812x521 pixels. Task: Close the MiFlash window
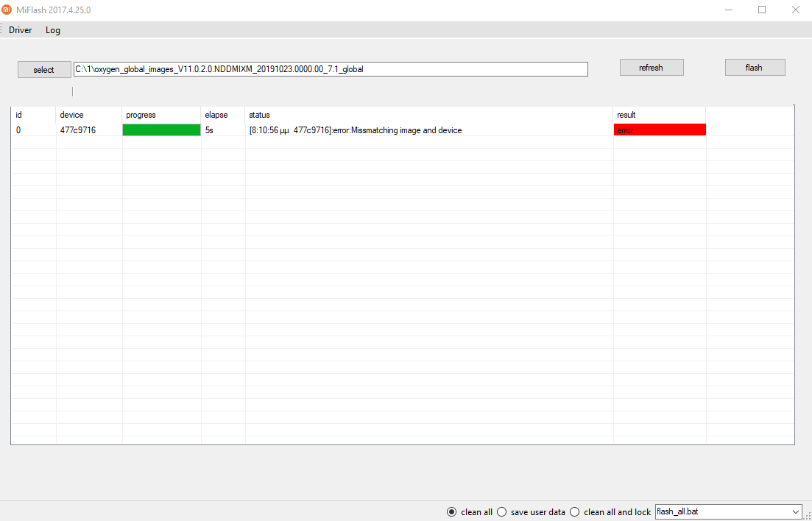coord(795,10)
